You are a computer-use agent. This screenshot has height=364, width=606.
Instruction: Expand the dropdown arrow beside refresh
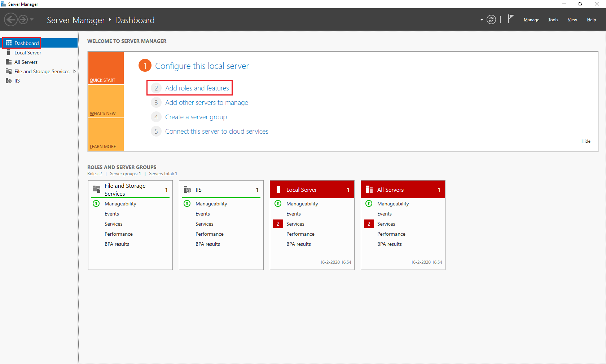point(482,20)
